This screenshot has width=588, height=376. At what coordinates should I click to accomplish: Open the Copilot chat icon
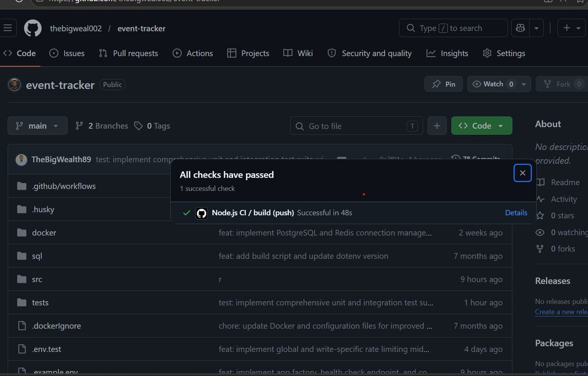click(x=520, y=28)
